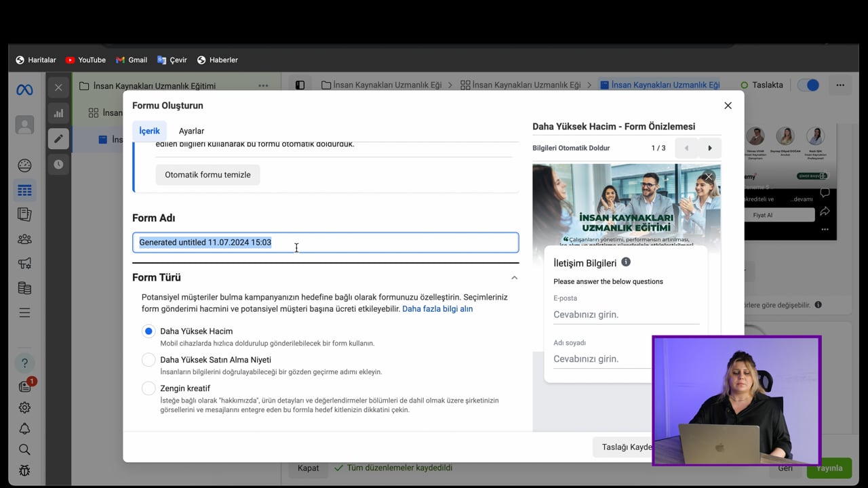Select campaign folder İnsan Kaynakları Uzmanlık Eğitimi in tree
Image resolution: width=868 pixels, height=488 pixels.
148,86
